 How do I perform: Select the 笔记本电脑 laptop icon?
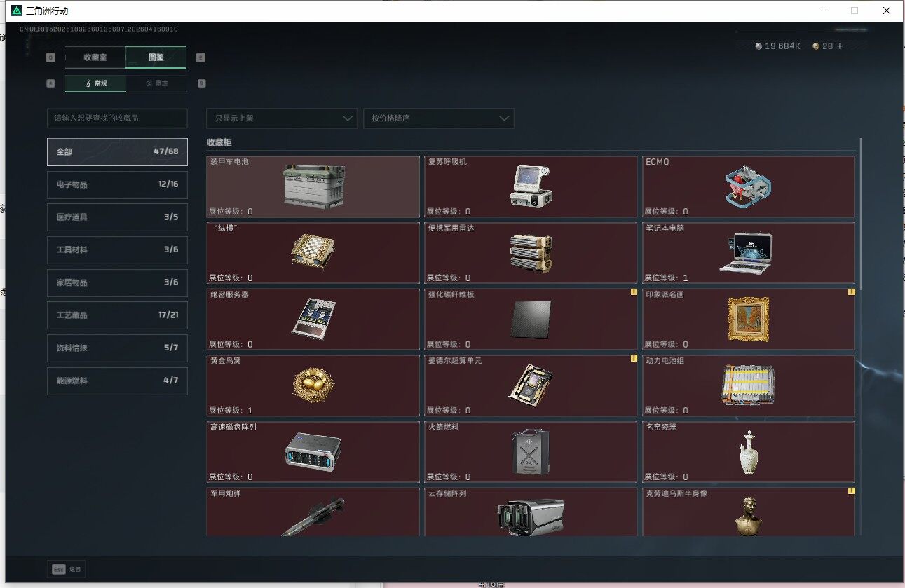tap(746, 253)
